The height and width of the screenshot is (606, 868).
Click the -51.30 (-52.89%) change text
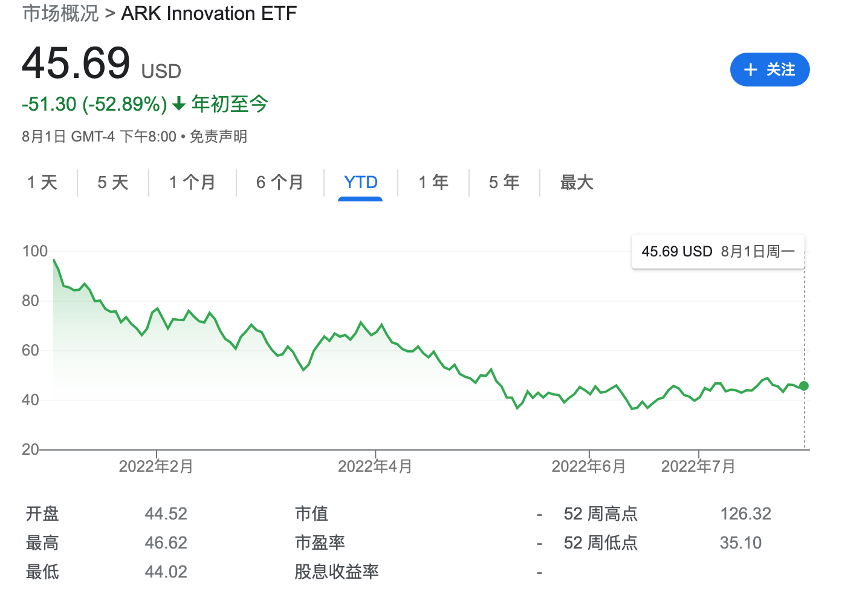[x=94, y=104]
